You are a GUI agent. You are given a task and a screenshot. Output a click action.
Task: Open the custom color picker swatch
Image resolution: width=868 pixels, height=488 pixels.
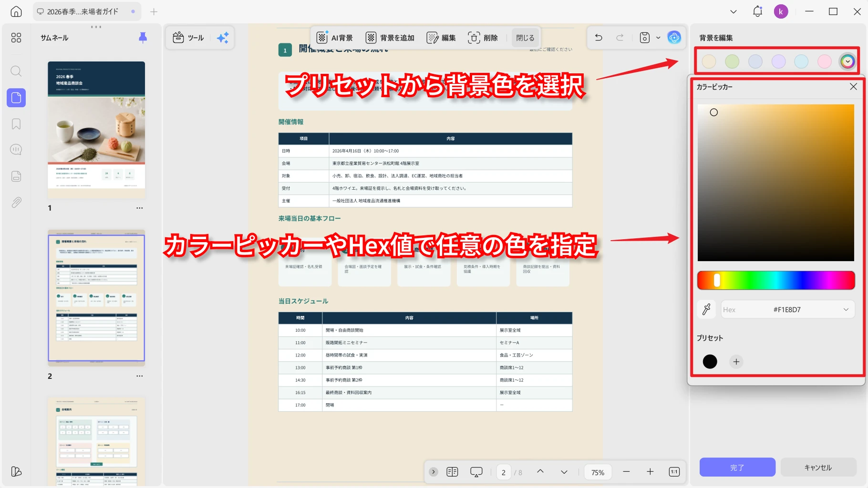(847, 61)
